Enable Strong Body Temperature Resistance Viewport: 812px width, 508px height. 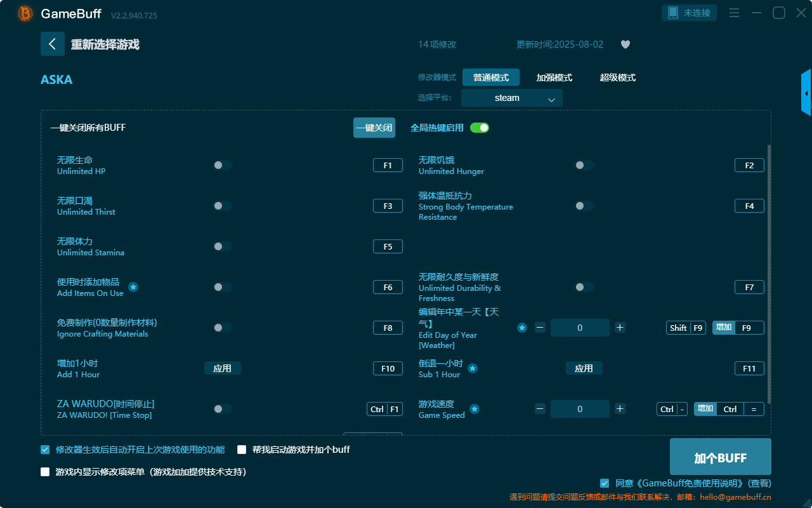(584, 206)
